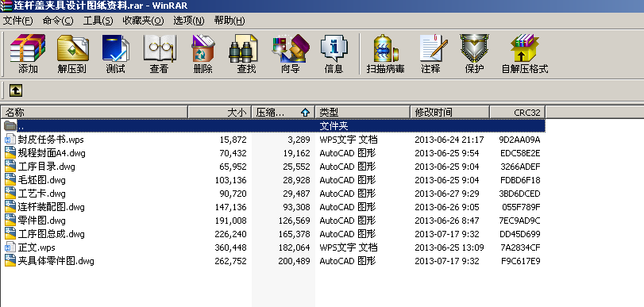The image size is (644, 307).
Task: Open the 帮助(H) menu
Action: 229,21
